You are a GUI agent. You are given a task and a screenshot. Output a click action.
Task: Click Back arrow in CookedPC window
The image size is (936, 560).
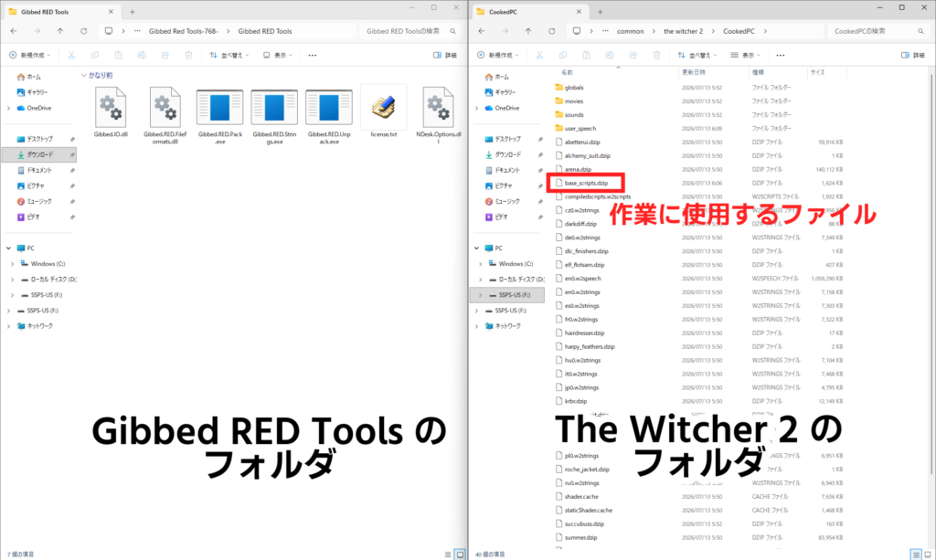pos(482,31)
